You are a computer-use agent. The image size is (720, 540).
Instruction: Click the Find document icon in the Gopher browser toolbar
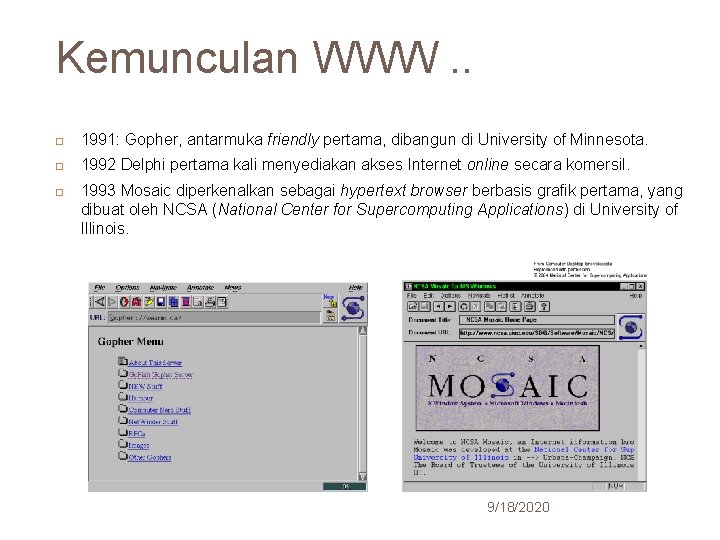tap(198, 302)
